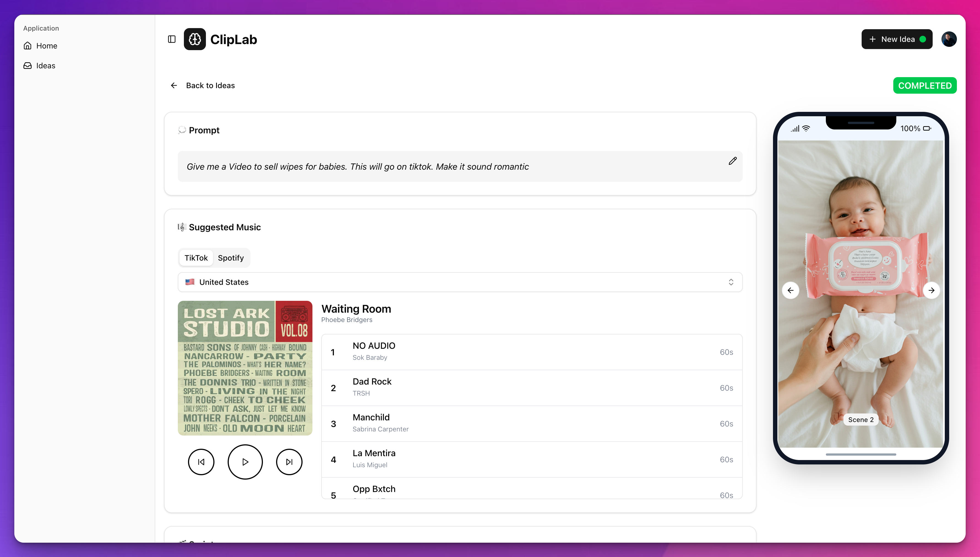Open the user profile avatar
The height and width of the screenshot is (557, 980).
[949, 39]
